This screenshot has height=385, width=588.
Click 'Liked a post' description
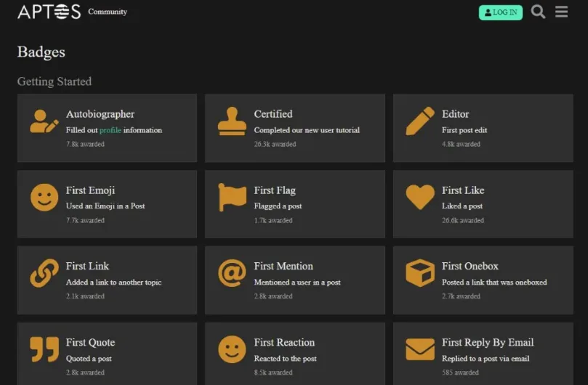pyautogui.click(x=462, y=206)
